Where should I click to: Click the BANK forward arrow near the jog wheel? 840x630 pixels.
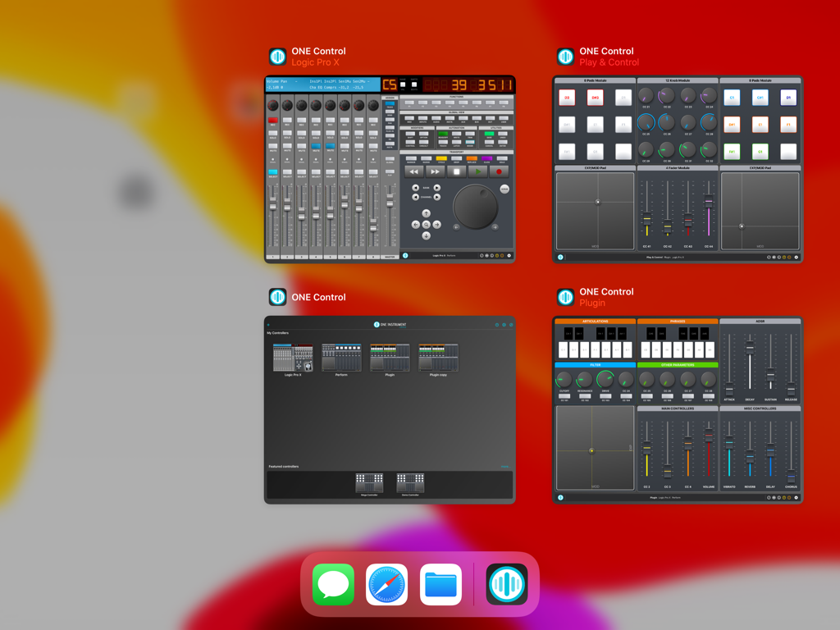(x=437, y=188)
